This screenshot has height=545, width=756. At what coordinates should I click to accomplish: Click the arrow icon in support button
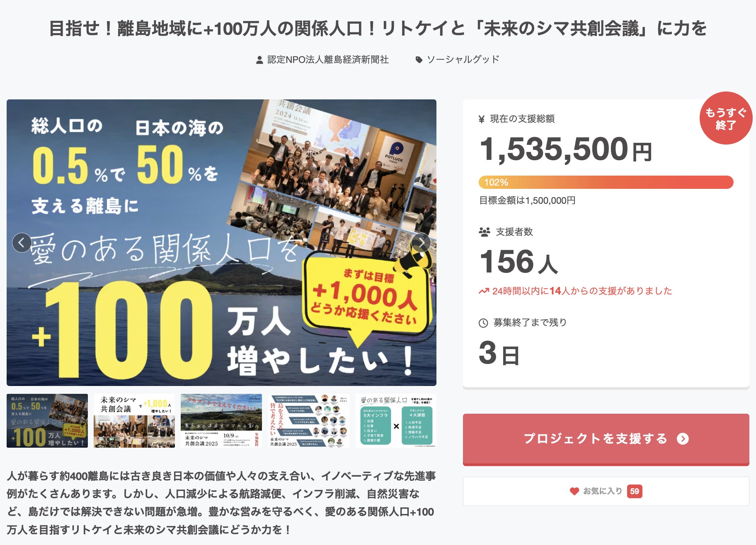tap(683, 439)
